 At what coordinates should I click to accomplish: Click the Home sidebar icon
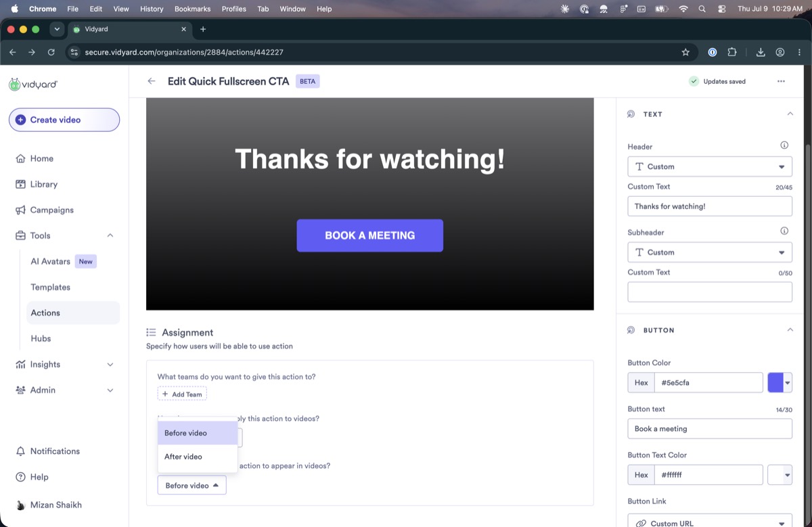tap(20, 158)
